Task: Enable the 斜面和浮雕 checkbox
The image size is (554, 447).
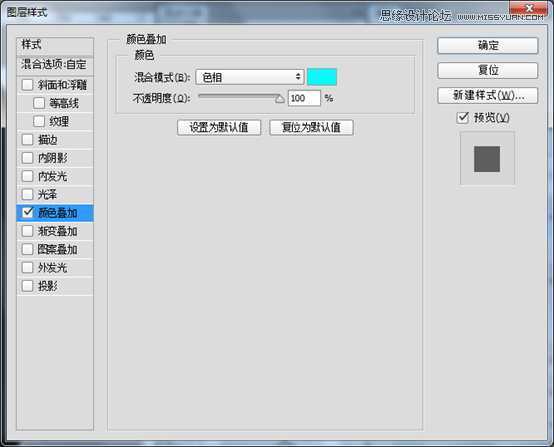Action: (x=28, y=85)
